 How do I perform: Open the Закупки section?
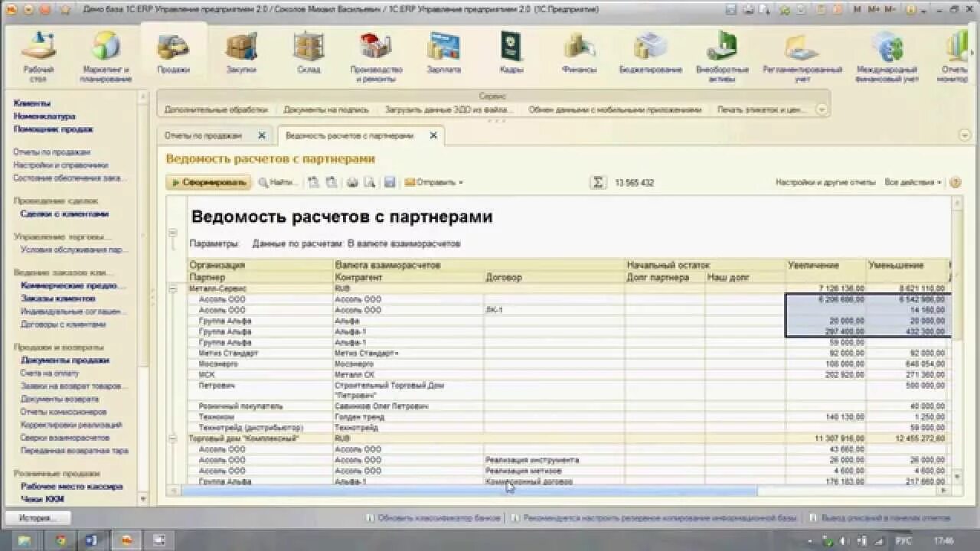[x=241, y=53]
